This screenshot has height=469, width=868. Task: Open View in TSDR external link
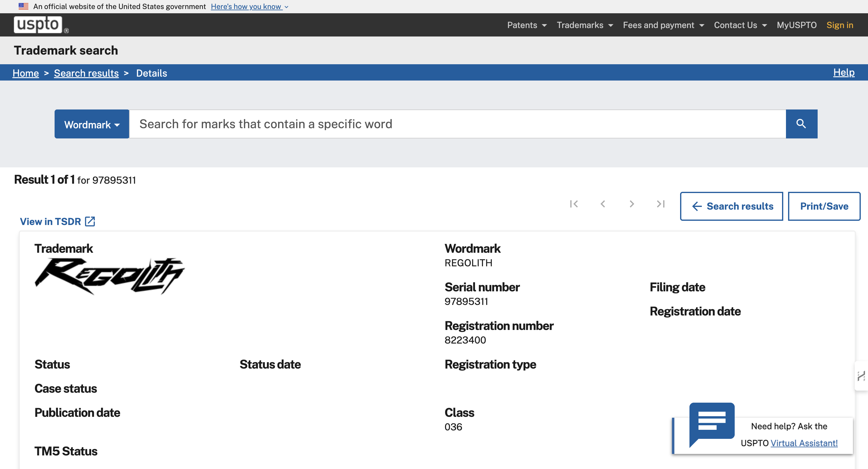pyautogui.click(x=57, y=221)
